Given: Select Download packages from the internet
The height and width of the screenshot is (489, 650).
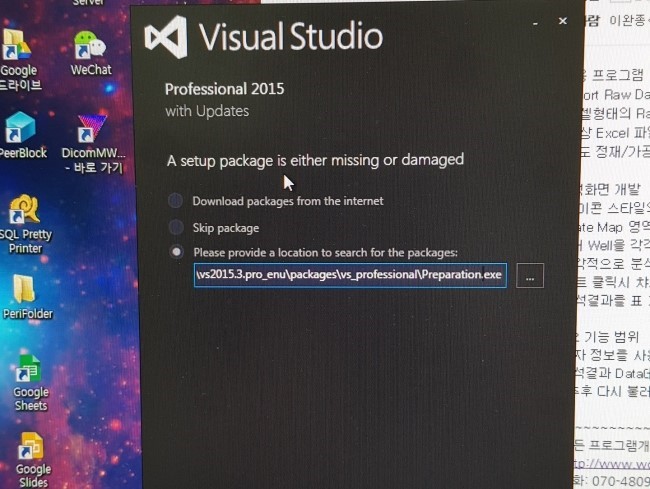Looking at the screenshot, I should click(176, 201).
